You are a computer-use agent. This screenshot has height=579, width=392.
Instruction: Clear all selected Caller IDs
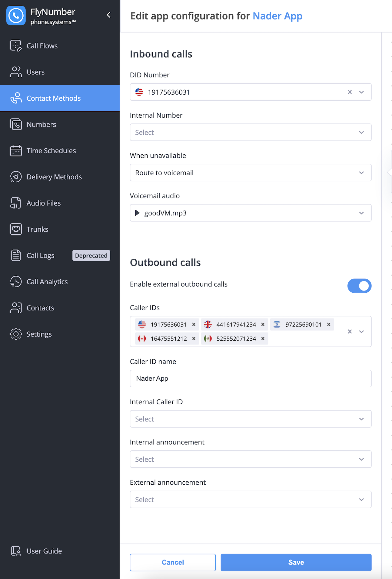[350, 332]
